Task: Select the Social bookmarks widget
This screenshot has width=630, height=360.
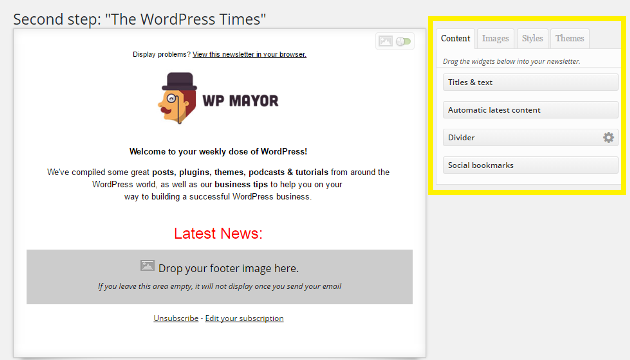Action: 530,165
